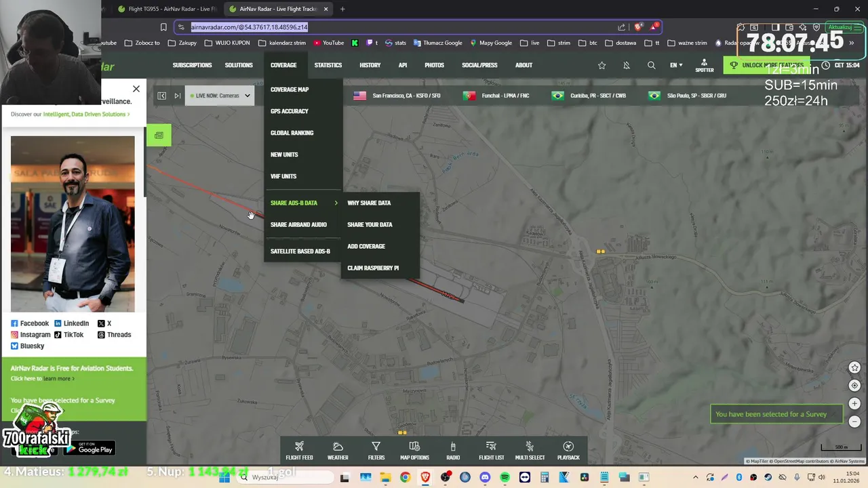The image size is (868, 488).
Task: Click the map star bookmark button
Action: click(854, 367)
